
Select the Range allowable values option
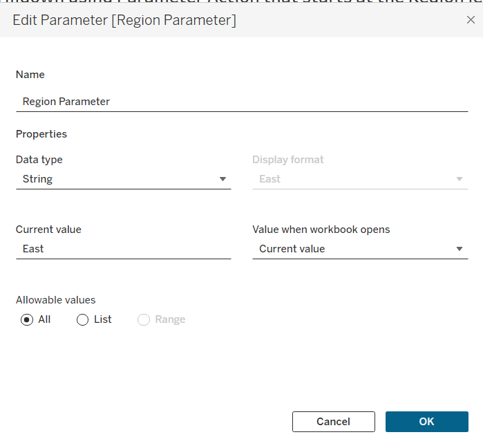144,320
